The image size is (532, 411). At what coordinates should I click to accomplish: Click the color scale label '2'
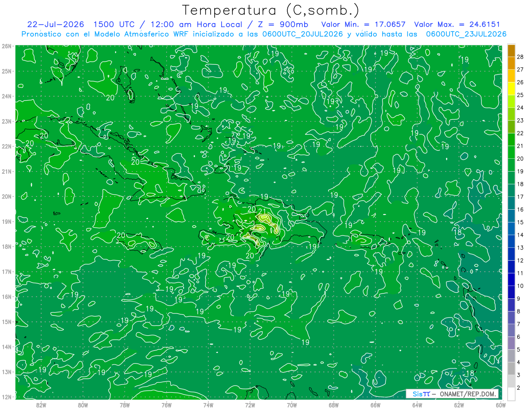pos(519,388)
